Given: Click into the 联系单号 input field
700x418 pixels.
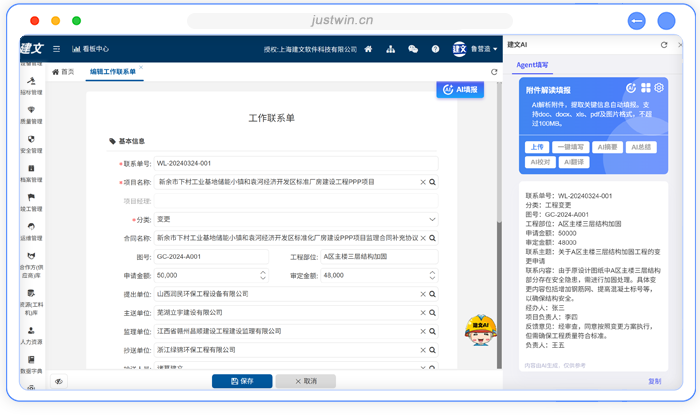Looking at the screenshot, I should tap(295, 164).
